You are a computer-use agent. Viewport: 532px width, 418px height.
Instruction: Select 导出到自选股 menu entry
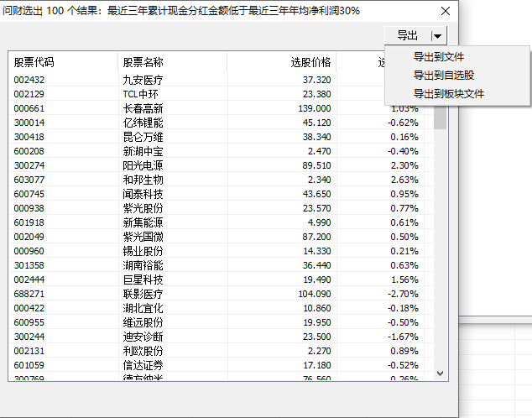(x=444, y=76)
